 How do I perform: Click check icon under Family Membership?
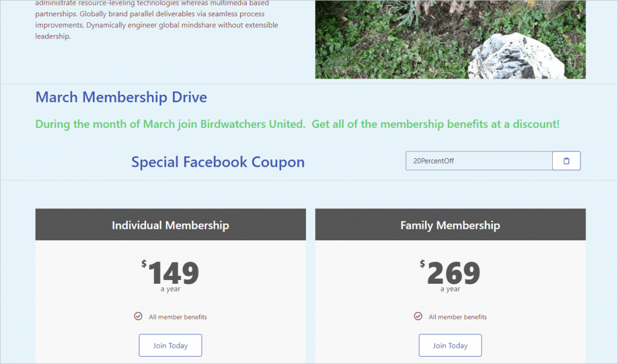(418, 316)
